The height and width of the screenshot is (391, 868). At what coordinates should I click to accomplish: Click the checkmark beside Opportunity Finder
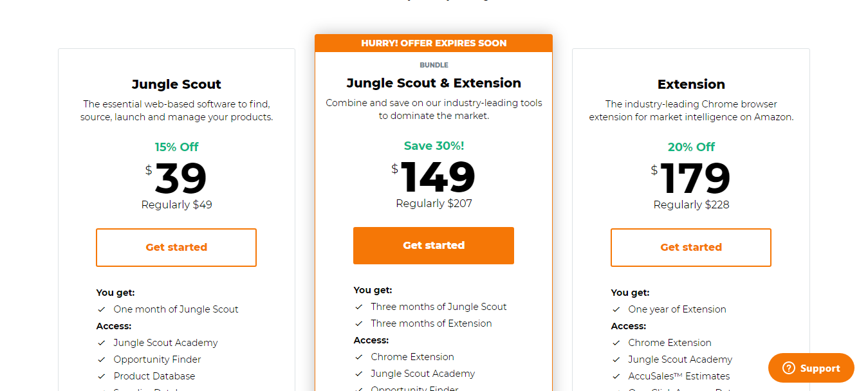[x=100, y=359]
